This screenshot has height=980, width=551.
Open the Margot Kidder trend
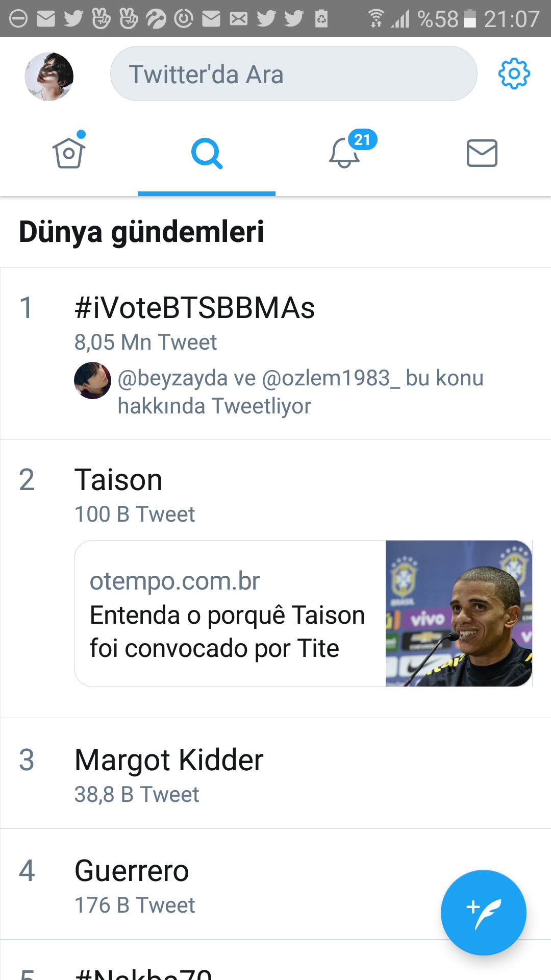(169, 760)
